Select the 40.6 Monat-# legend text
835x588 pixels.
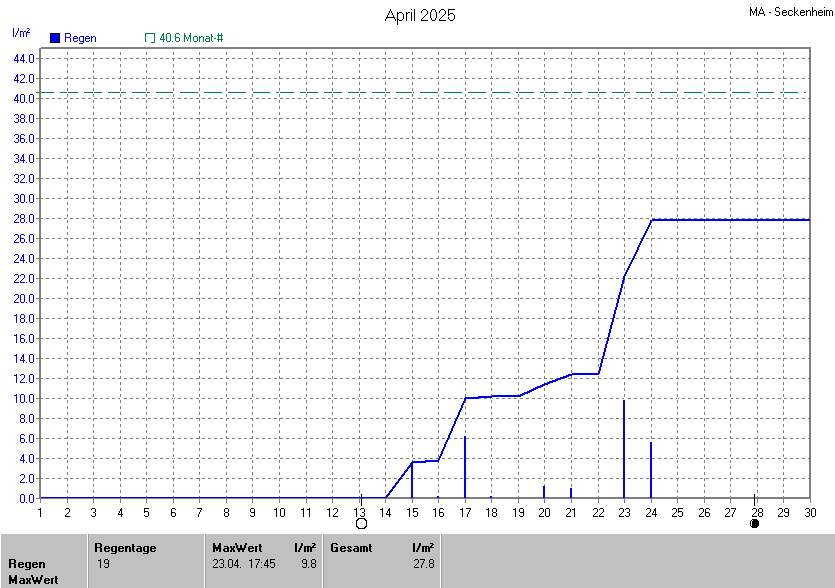click(x=191, y=38)
